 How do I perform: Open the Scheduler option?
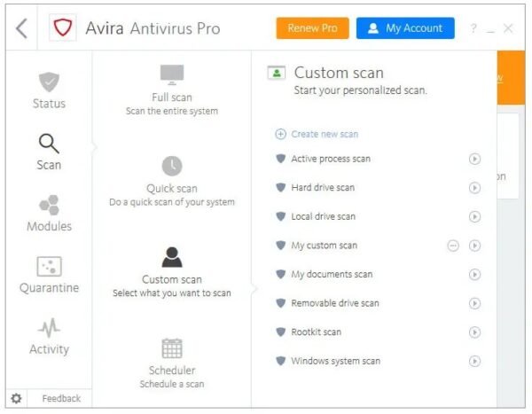click(172, 363)
